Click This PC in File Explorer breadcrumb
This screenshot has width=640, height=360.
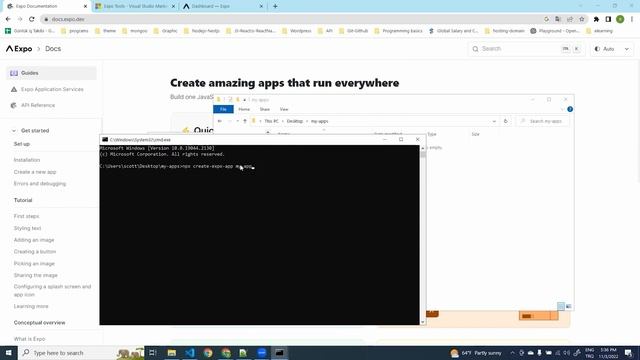[x=271, y=121]
